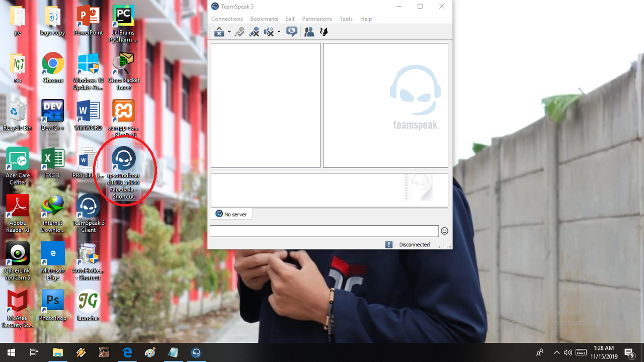Click the away status toolbar icon
644x362 pixels.
(219, 32)
